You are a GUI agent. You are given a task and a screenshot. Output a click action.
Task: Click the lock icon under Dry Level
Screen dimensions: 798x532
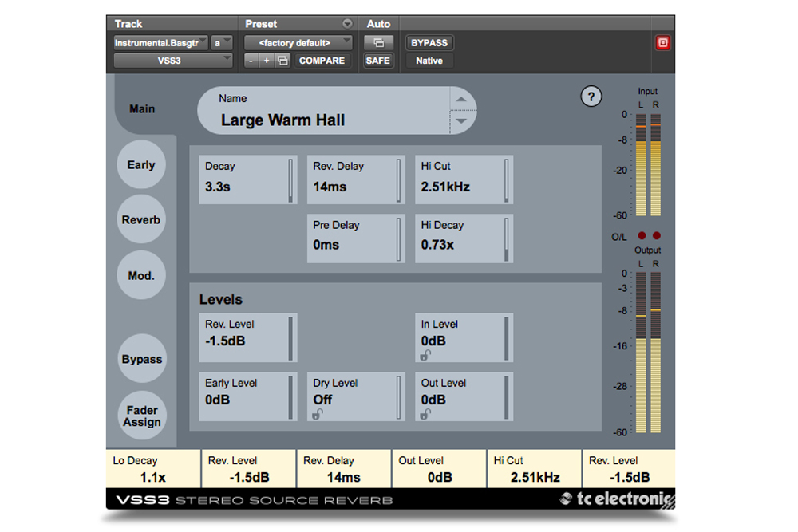(x=318, y=415)
